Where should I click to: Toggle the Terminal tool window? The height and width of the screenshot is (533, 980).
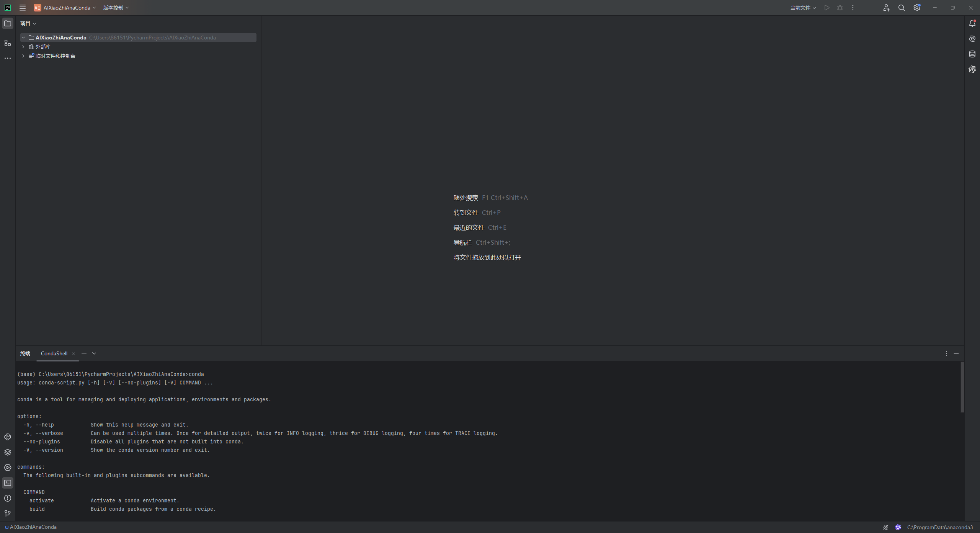click(8, 483)
